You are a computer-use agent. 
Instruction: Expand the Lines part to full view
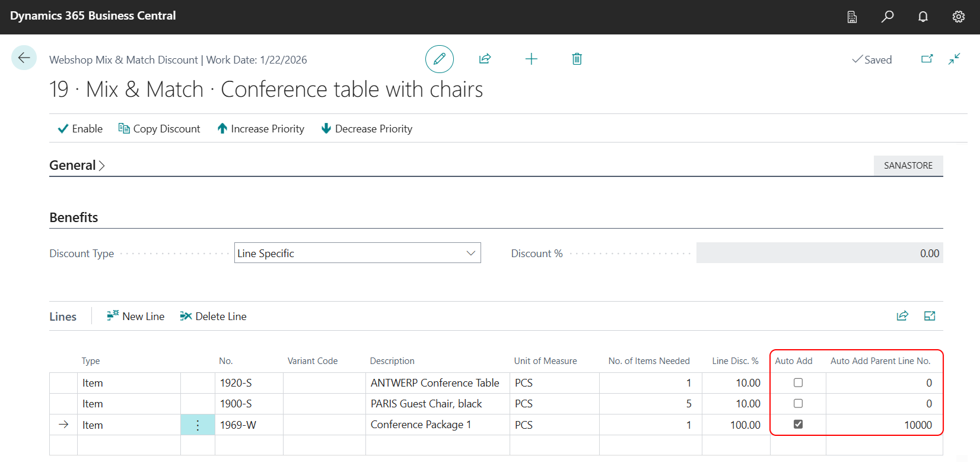pos(930,316)
